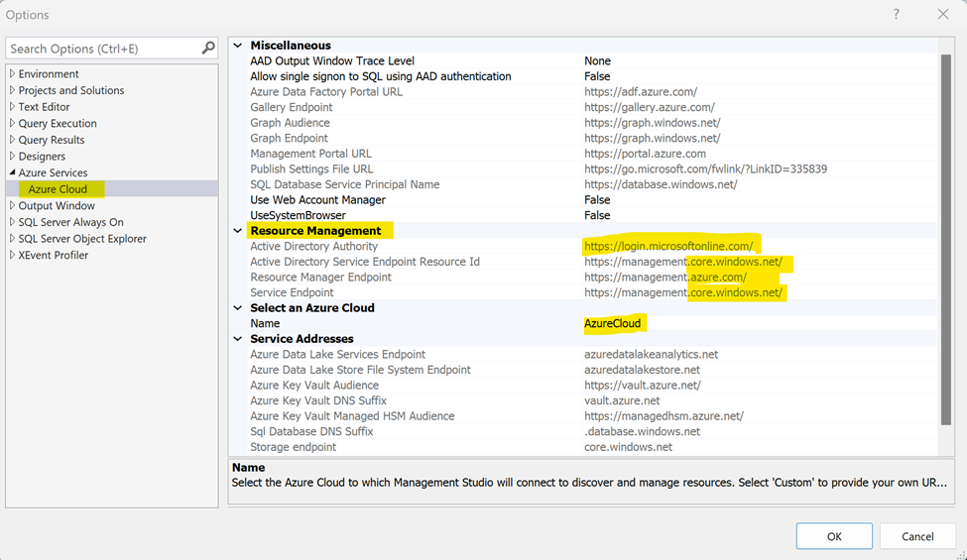Select Azure Cloud in the tree

point(58,189)
